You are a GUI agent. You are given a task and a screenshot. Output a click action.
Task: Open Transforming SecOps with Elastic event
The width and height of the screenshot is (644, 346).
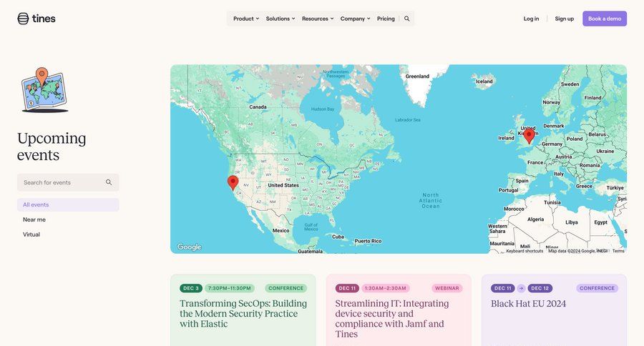243,314
